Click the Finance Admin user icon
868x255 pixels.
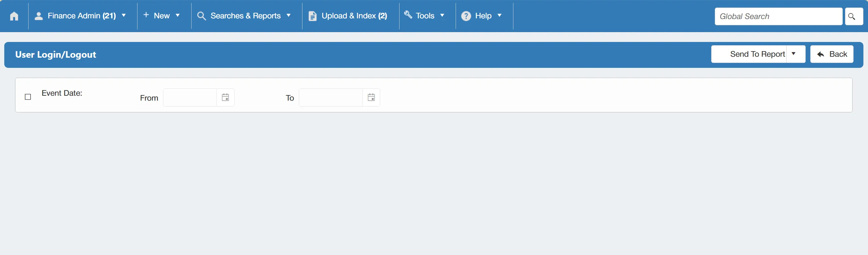tap(39, 16)
